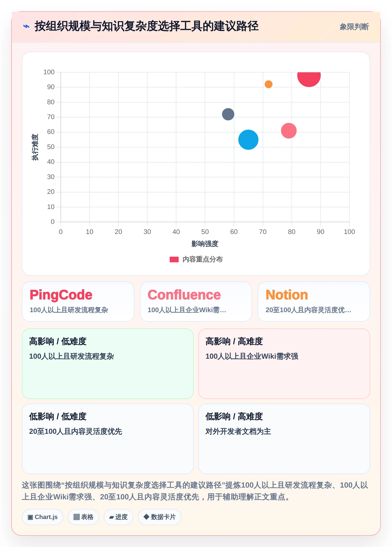Click the 数据卡片 tag chip
Viewport: 392px width, 547px height.
coord(160,517)
